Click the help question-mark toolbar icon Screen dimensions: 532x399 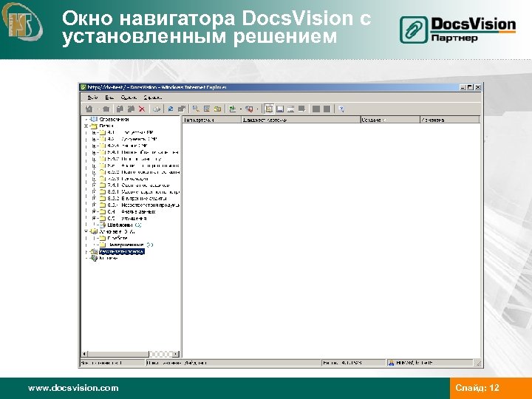[x=341, y=109]
